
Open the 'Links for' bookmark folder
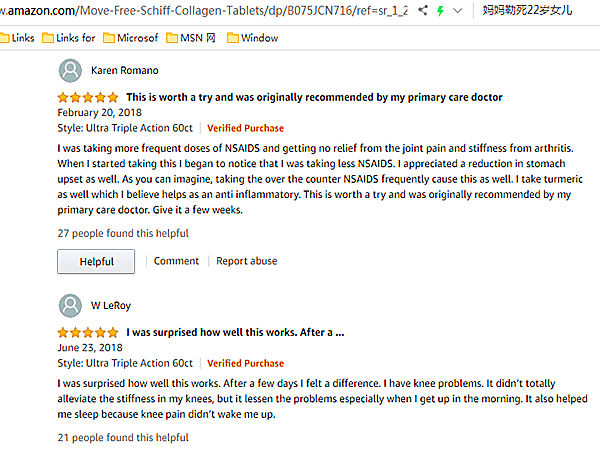click(x=69, y=38)
